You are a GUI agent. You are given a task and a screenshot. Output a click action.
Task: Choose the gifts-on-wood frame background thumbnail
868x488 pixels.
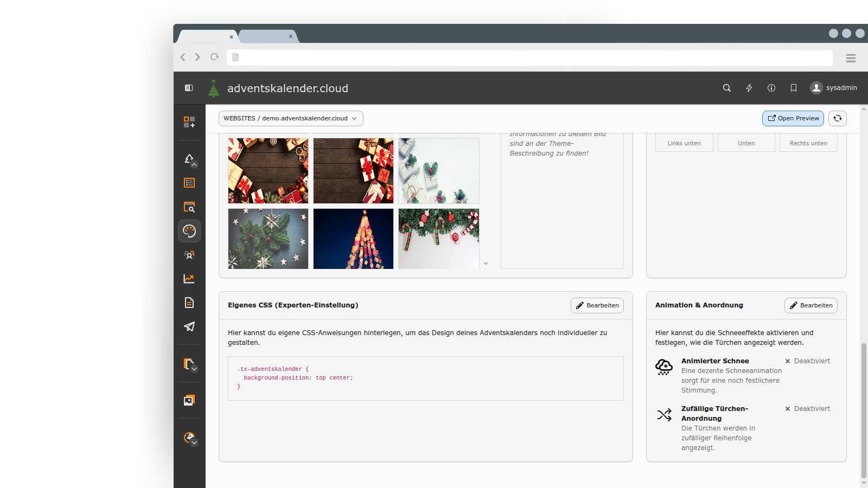pos(268,171)
